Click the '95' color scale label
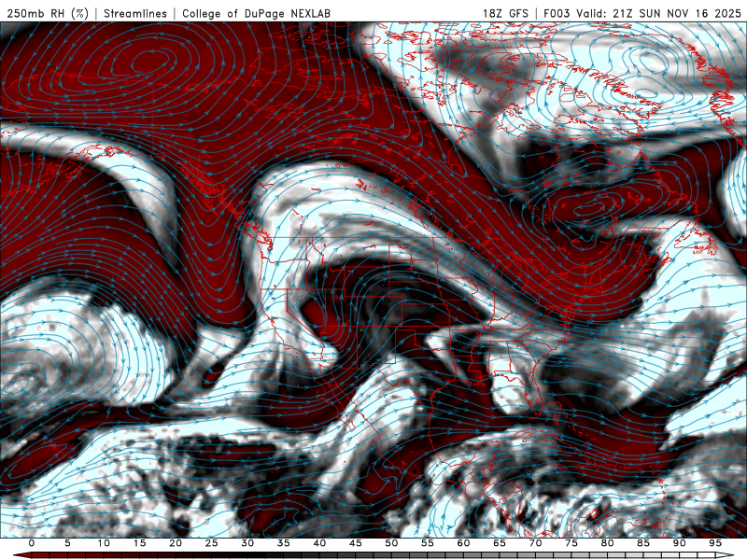The image size is (747, 560). (x=715, y=543)
